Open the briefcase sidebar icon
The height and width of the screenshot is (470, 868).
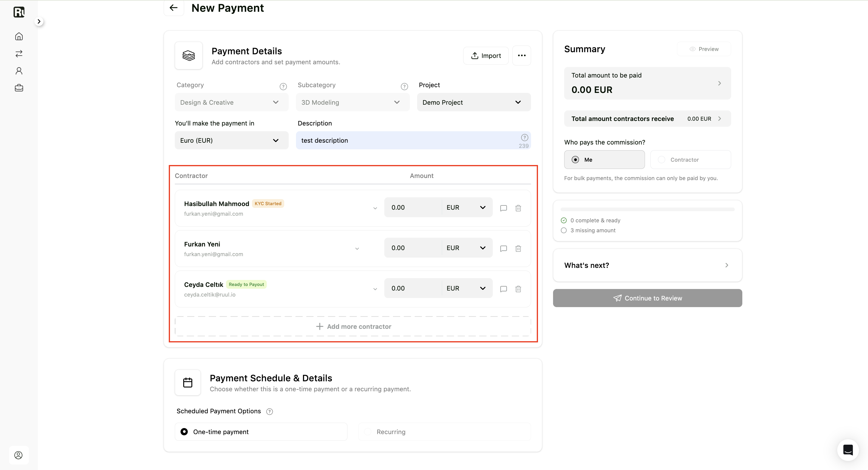(x=19, y=88)
